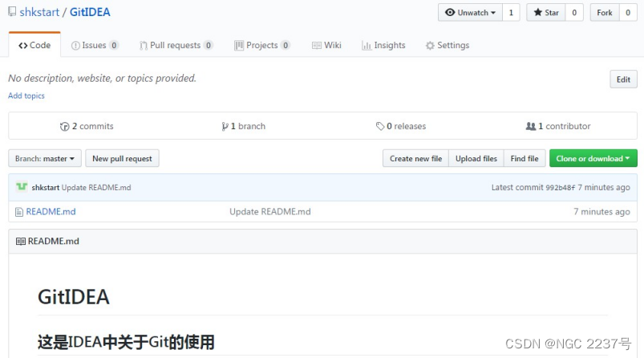Click the shkstart avatar in commit bar
The image size is (644, 358).
pos(22,187)
